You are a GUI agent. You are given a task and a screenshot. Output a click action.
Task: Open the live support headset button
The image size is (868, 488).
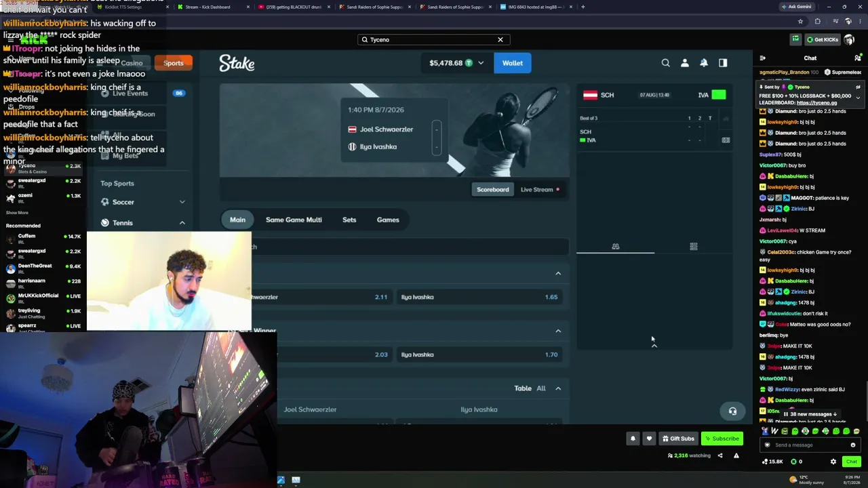pos(732,411)
